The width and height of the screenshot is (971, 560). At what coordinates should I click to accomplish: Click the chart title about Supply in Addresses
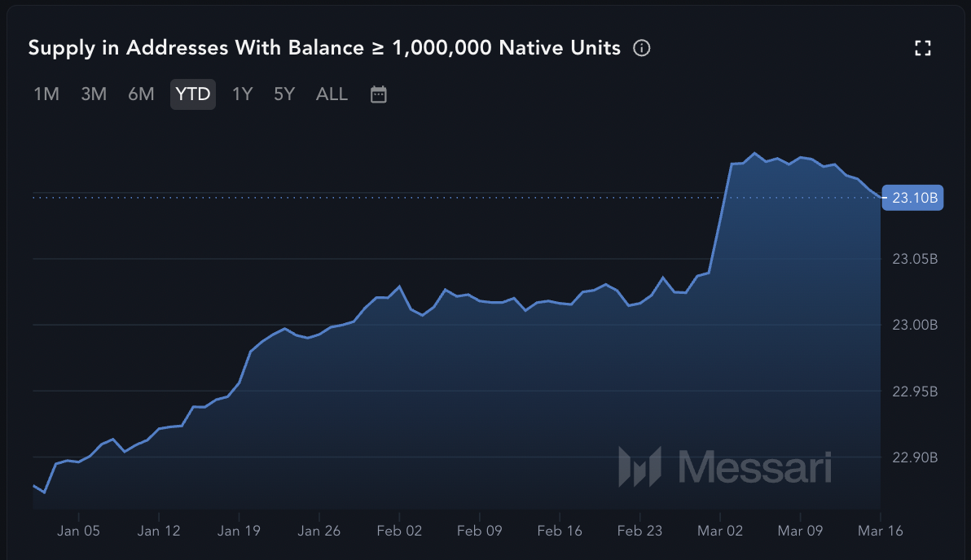[324, 48]
